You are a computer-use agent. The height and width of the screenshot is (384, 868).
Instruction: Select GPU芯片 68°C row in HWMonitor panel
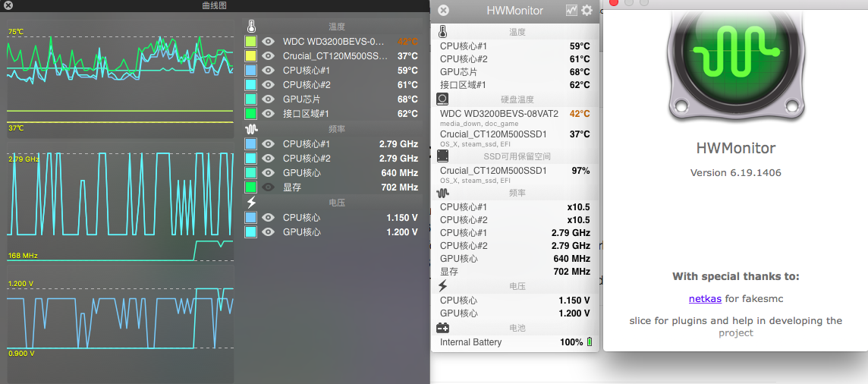pos(515,72)
